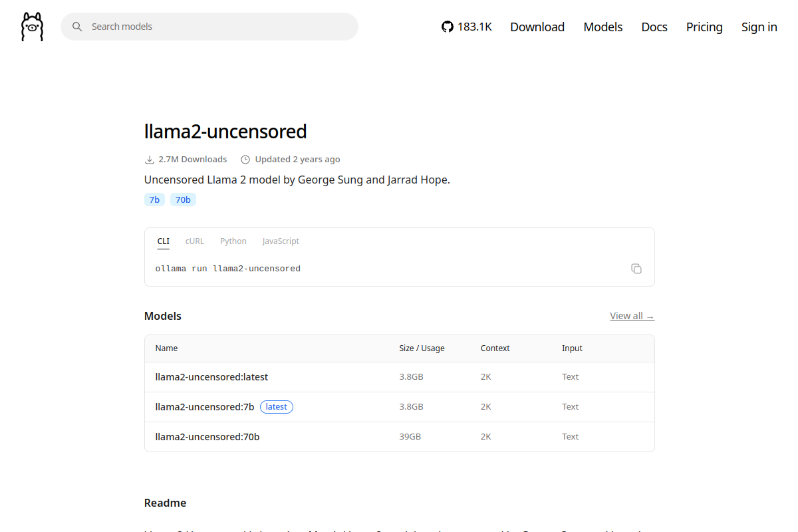Open llama2-uncensored:latest model
Image resolution: width=798 pixels, height=532 pixels.
click(x=211, y=377)
